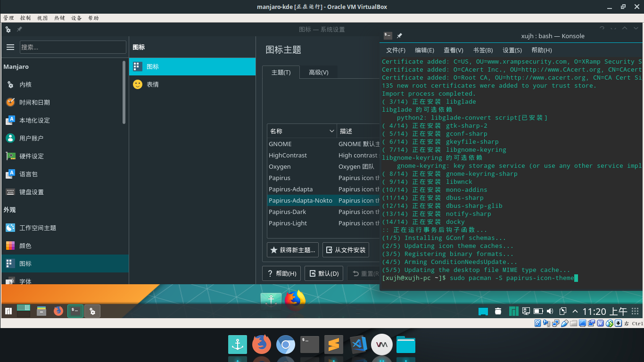Viewport: 644px width, 362px height.
Task: Open the Manjaro application launcher in the panel
Action: 8,311
